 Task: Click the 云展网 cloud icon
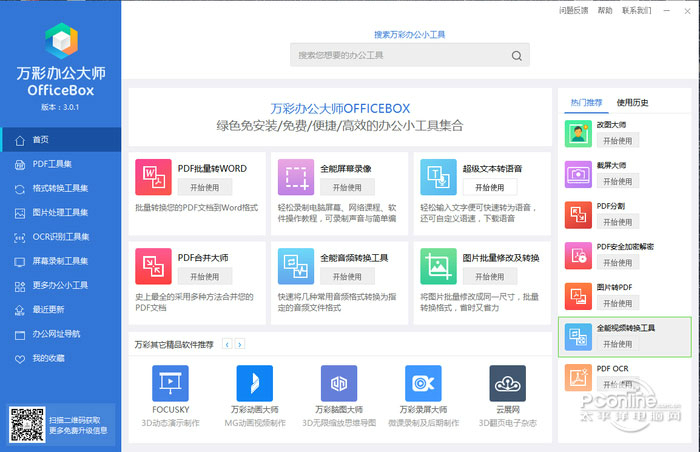coord(507,383)
